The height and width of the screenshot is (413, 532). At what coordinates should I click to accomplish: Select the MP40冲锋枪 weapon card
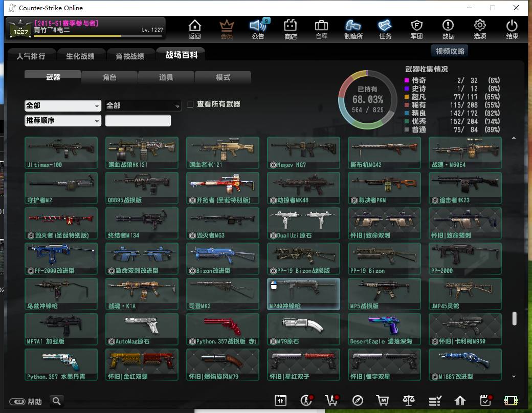[303, 294]
